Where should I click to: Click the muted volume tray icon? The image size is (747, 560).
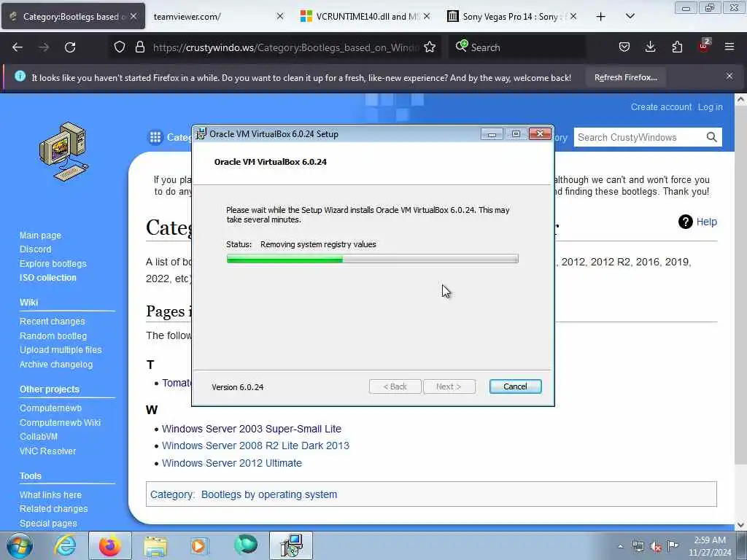click(x=656, y=547)
